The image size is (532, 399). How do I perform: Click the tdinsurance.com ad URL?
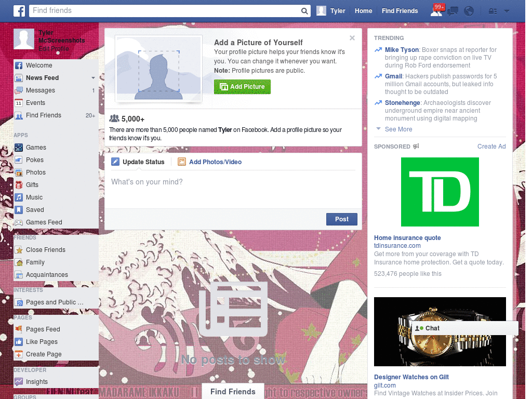(397, 246)
